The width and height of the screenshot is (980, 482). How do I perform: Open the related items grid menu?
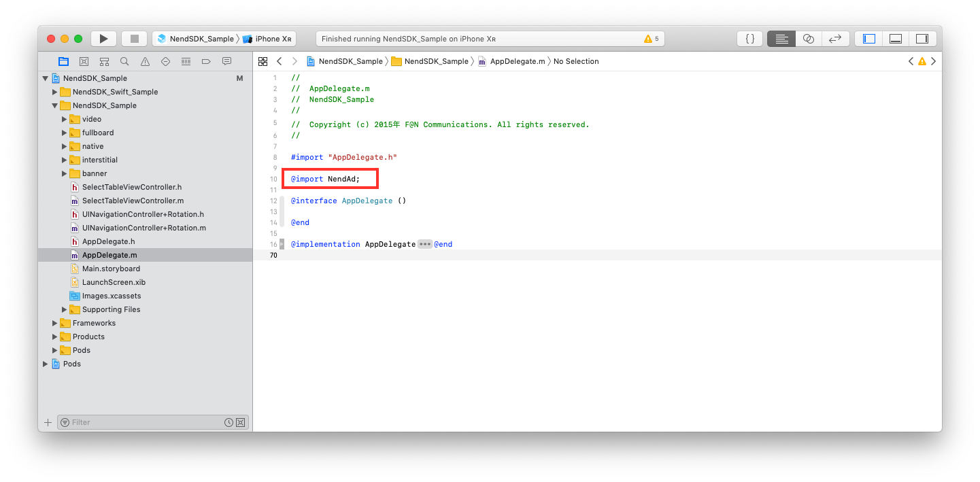tap(263, 61)
